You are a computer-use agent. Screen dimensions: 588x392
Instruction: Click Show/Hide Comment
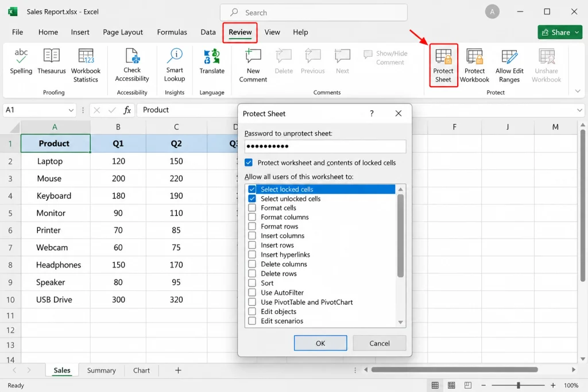386,58
